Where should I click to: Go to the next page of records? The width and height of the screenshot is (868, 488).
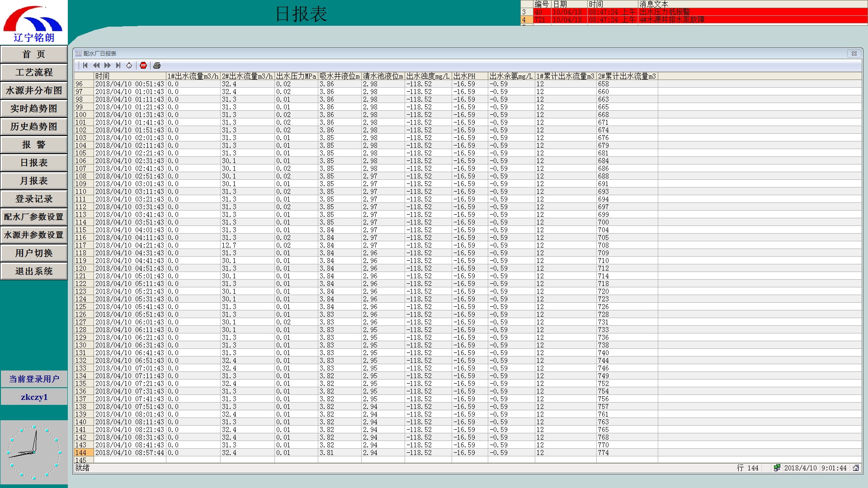click(x=108, y=66)
